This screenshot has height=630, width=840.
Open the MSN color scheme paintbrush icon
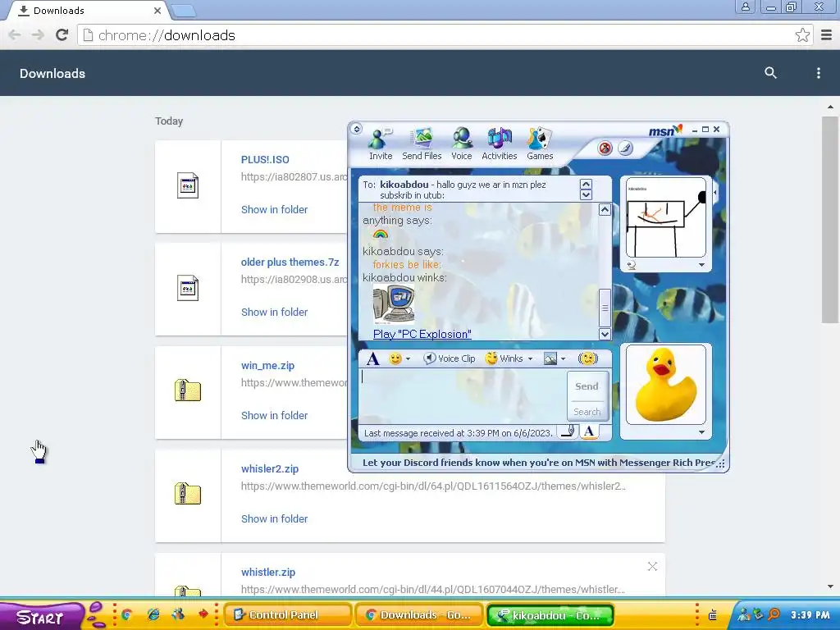pyautogui.click(x=625, y=148)
